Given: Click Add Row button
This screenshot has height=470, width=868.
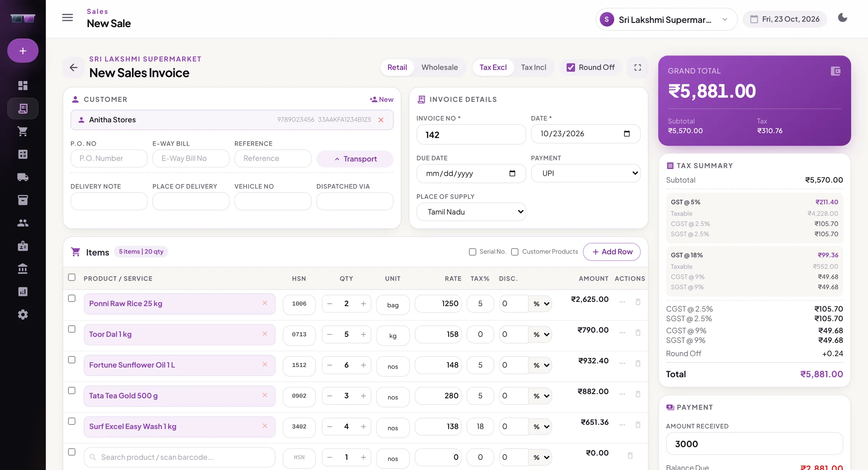Looking at the screenshot, I should (x=612, y=252).
